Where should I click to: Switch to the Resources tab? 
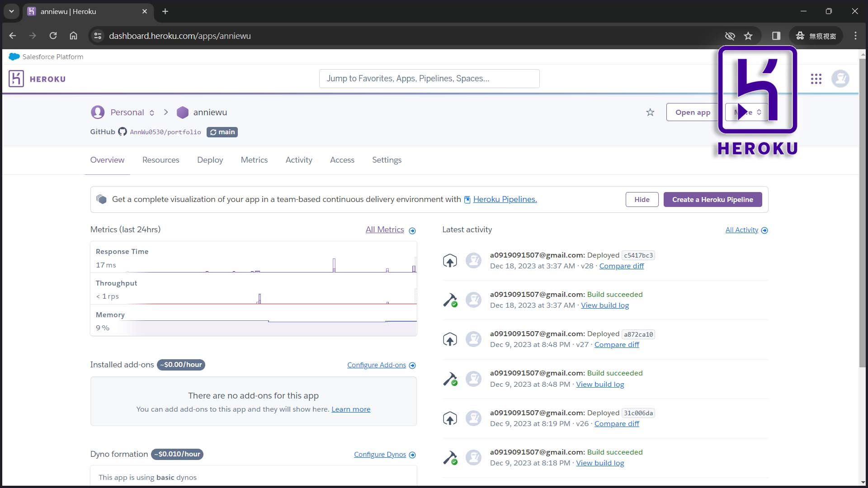coord(160,160)
